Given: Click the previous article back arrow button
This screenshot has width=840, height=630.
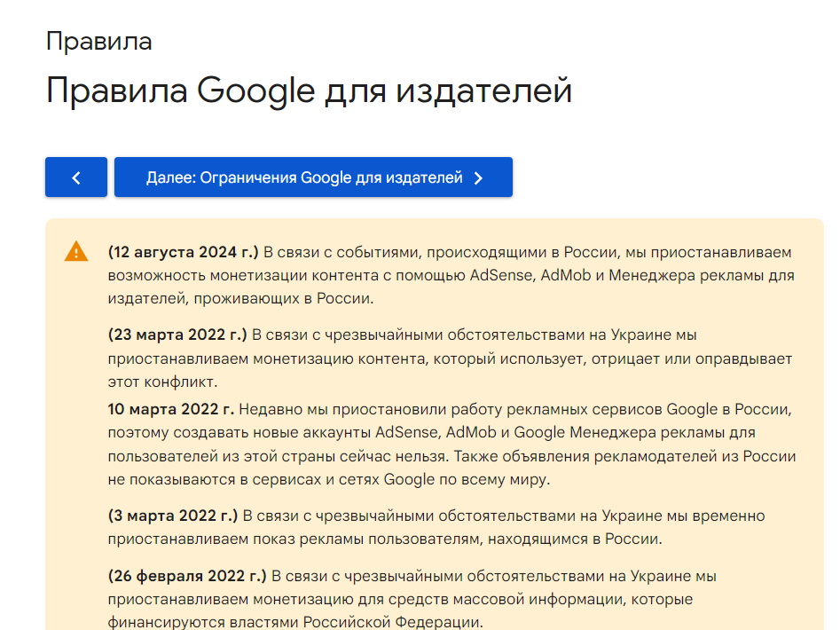Looking at the screenshot, I should click(76, 177).
